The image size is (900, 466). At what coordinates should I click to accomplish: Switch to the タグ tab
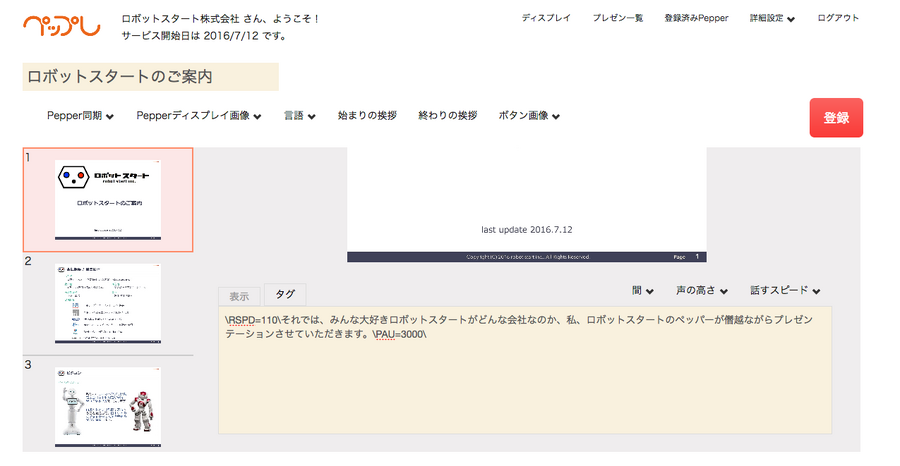(x=285, y=295)
